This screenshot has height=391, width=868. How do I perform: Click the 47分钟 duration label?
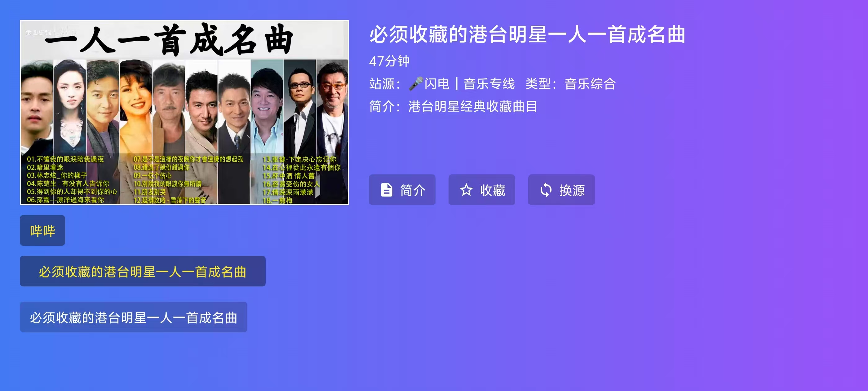coord(389,61)
